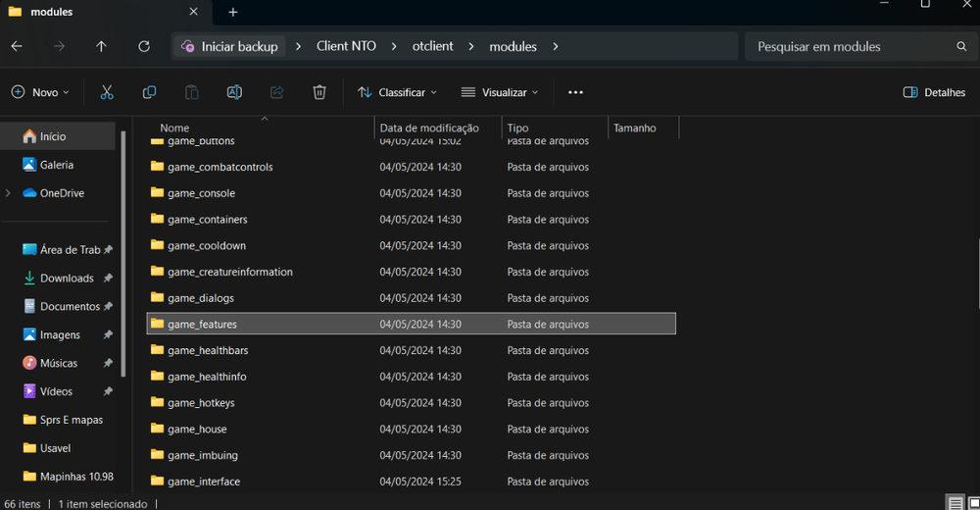Viewport: 980px width, 510px height.
Task: Sort by Data de modificação column header
Action: click(429, 127)
